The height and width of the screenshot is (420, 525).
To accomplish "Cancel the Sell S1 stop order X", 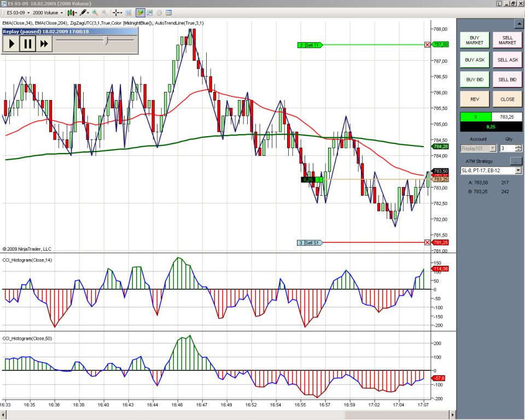I will [x=427, y=243].
